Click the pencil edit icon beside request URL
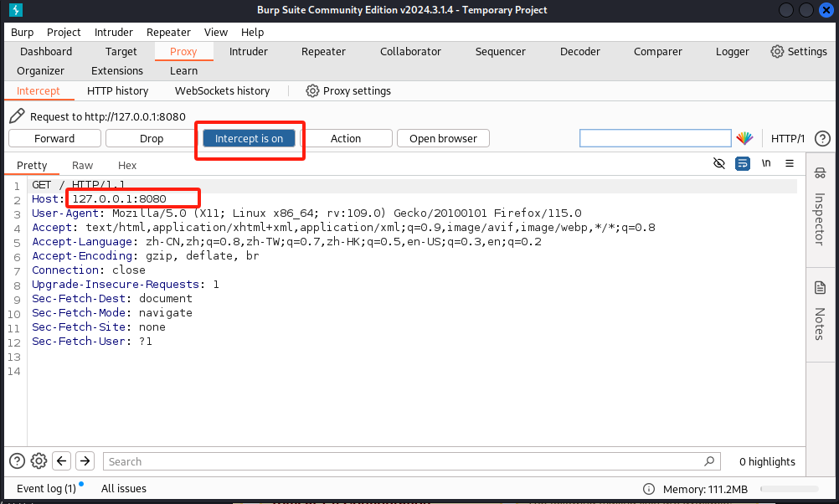This screenshot has height=504, width=839. (17, 116)
